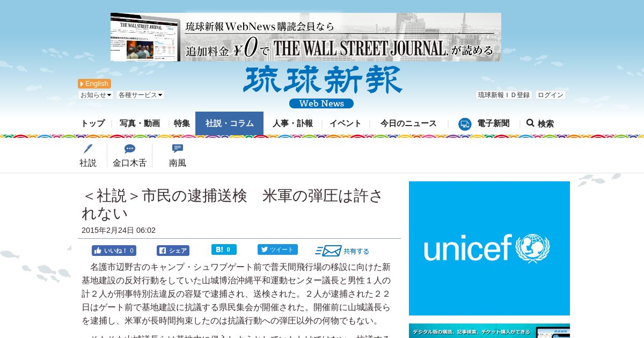Open the 特集 menu item

coord(182,123)
